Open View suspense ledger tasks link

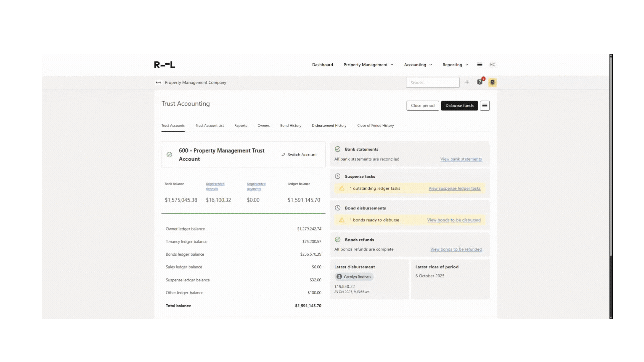(454, 188)
